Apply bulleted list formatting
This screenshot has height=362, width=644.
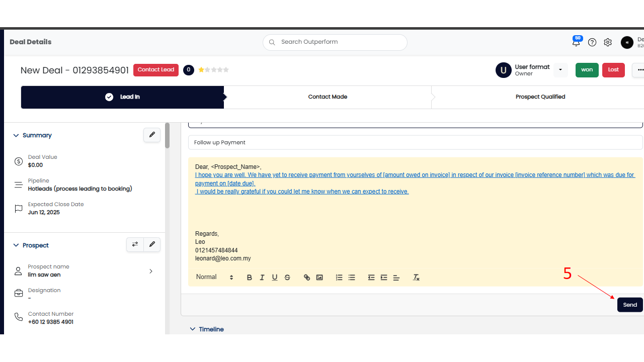tap(352, 278)
